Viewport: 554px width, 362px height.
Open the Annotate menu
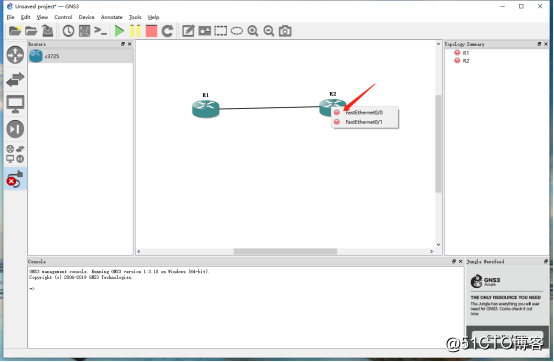point(112,17)
